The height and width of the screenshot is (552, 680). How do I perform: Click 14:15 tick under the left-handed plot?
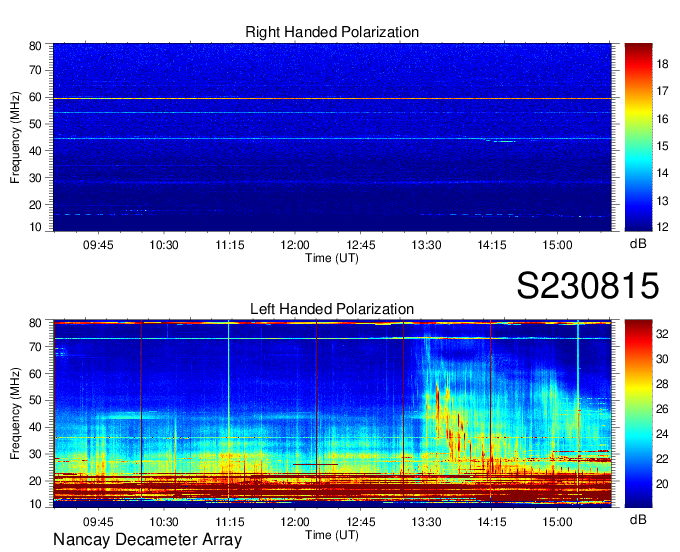pyautogui.click(x=492, y=522)
